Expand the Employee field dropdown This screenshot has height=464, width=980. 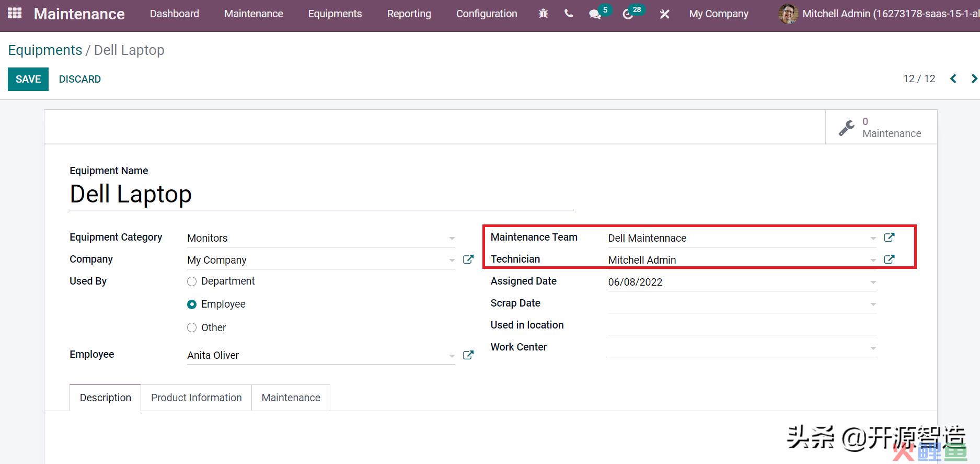coord(452,356)
